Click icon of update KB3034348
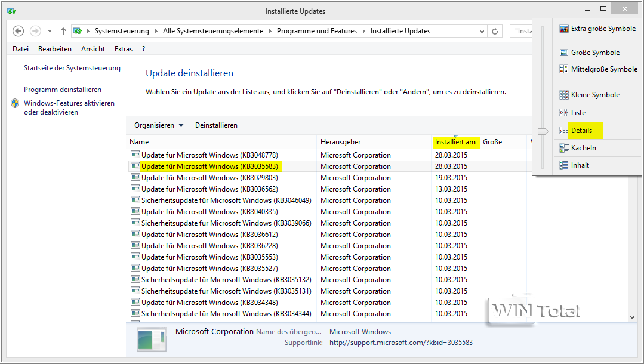This screenshot has width=644, height=364. (135, 302)
